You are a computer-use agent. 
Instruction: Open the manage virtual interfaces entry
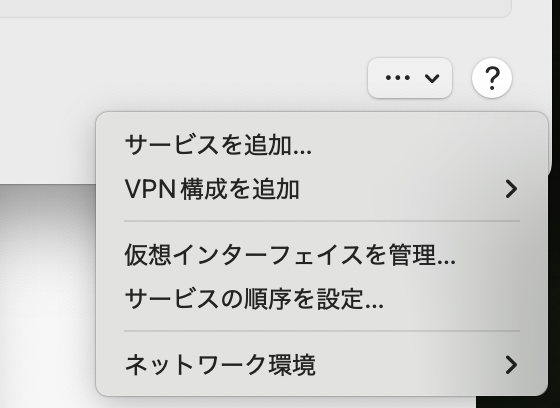click(x=322, y=255)
